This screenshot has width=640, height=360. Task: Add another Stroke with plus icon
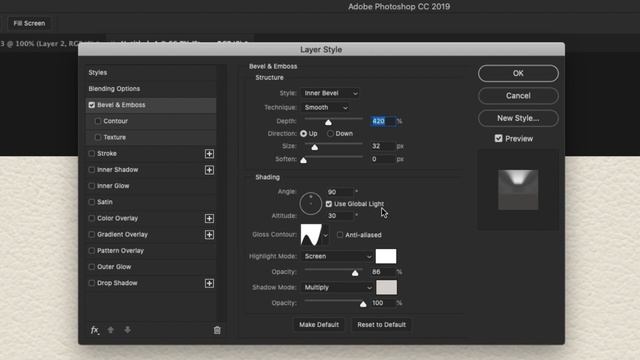pos(209,153)
